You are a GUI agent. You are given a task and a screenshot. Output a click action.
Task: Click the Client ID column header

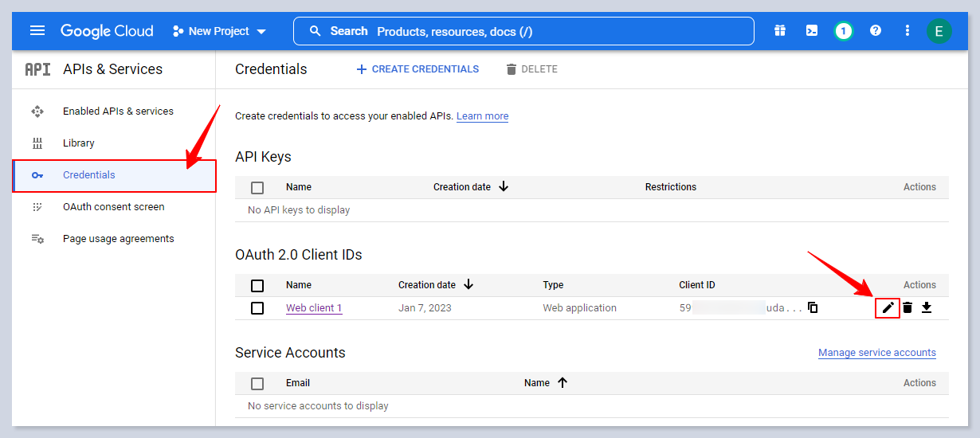[x=697, y=285]
